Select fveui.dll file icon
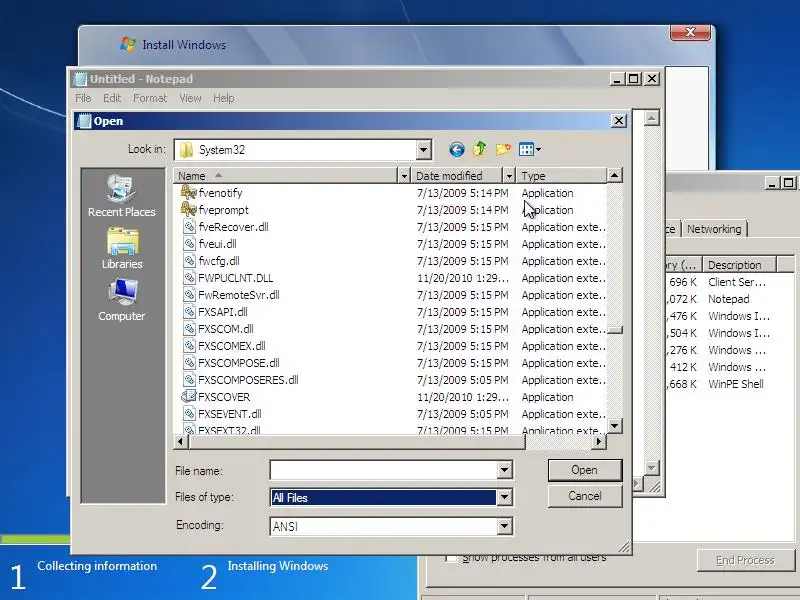 point(189,243)
